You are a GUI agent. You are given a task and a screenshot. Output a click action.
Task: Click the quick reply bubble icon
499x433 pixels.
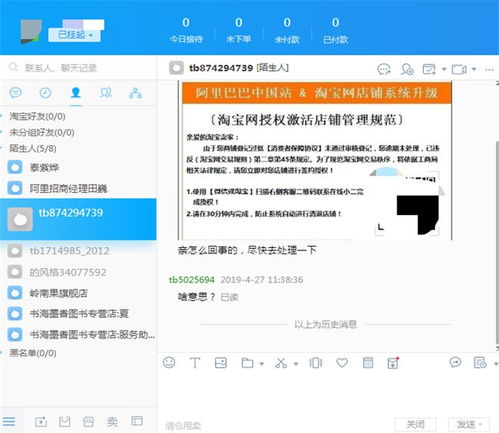tap(455, 362)
